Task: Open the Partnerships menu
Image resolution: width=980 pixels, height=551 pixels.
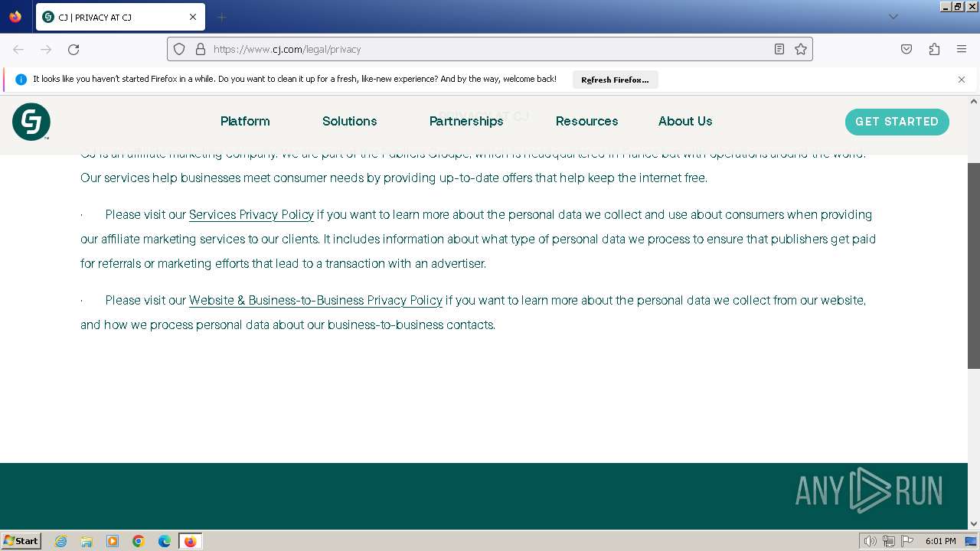Action: (465, 121)
